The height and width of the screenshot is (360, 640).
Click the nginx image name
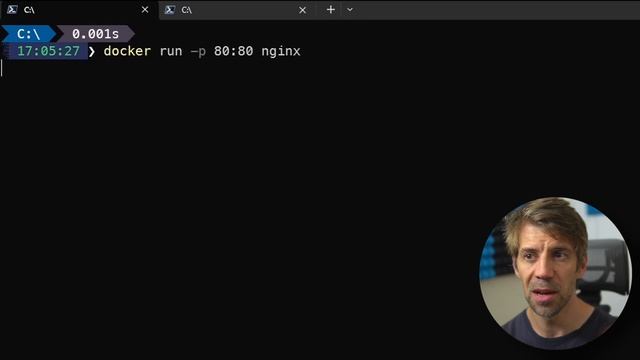point(281,52)
